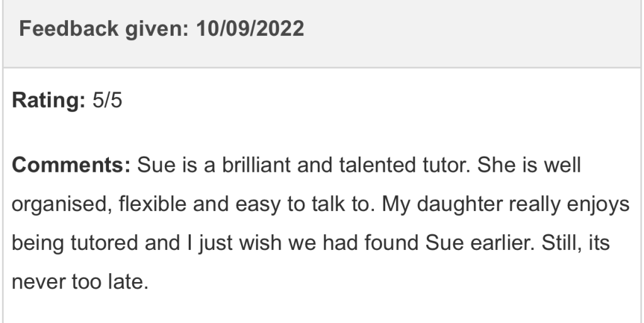Select the 5/5 rating value
This screenshot has height=323, width=644.
click(106, 102)
